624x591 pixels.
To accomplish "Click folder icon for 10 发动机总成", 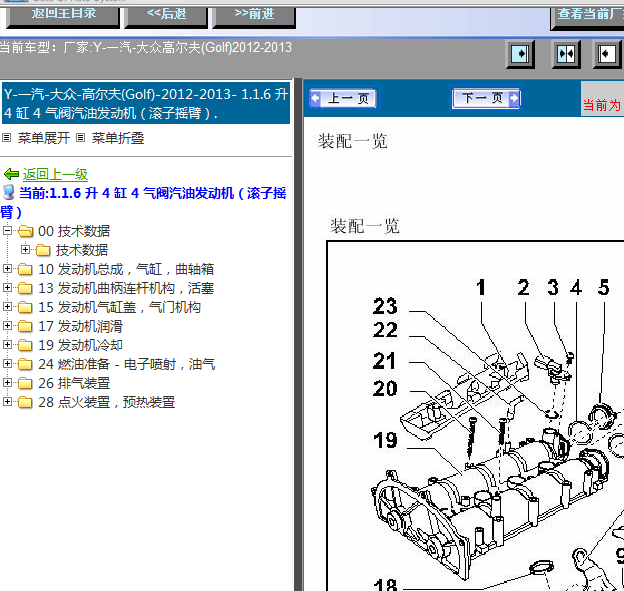I will [x=25, y=269].
